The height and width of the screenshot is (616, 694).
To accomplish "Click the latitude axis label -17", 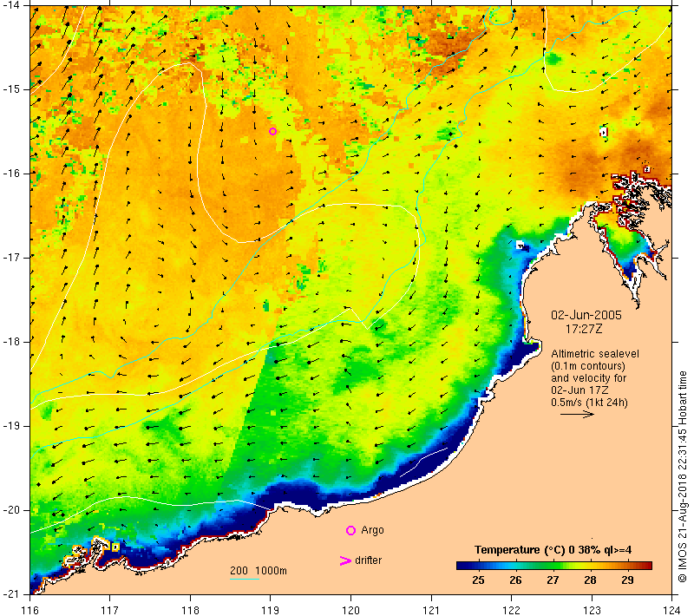I will [11, 257].
